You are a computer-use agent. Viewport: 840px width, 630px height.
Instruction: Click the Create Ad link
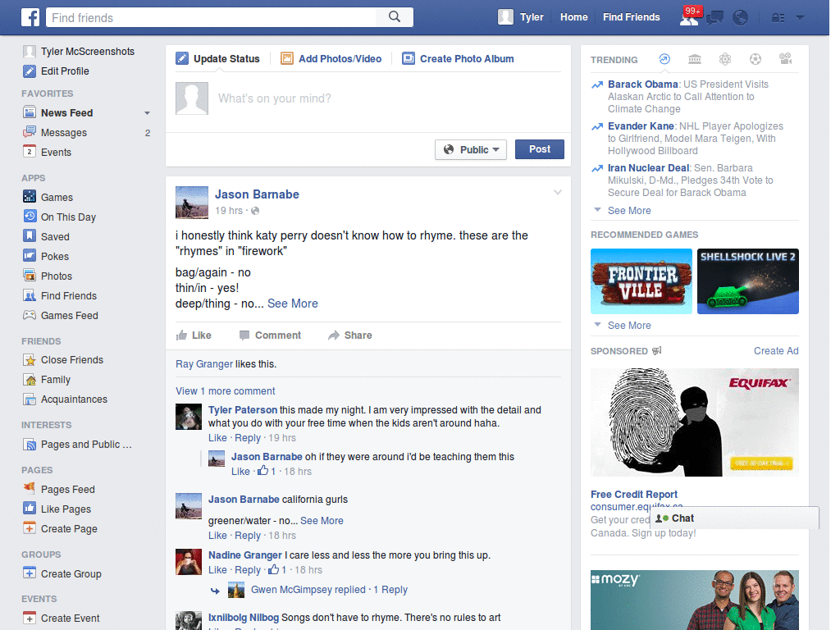point(776,351)
